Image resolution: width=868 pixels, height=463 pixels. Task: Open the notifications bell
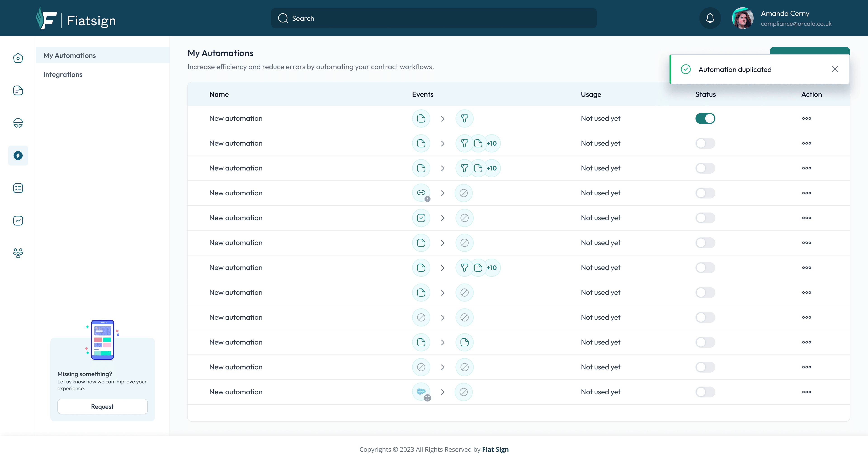click(710, 18)
